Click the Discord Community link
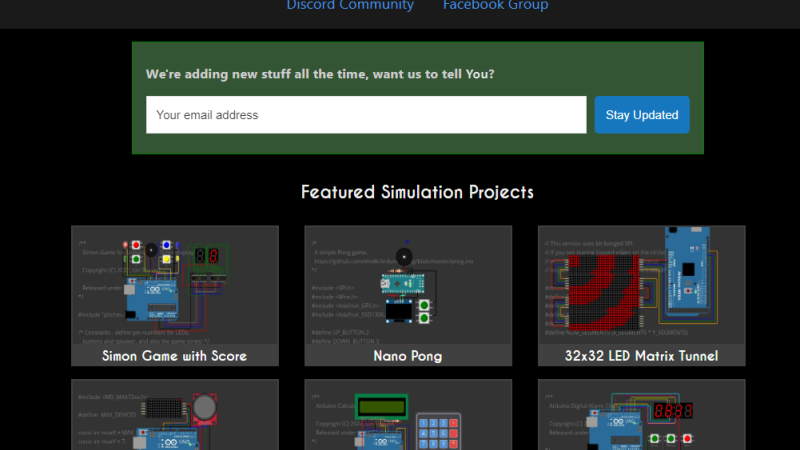The height and width of the screenshot is (450, 800). click(x=350, y=6)
